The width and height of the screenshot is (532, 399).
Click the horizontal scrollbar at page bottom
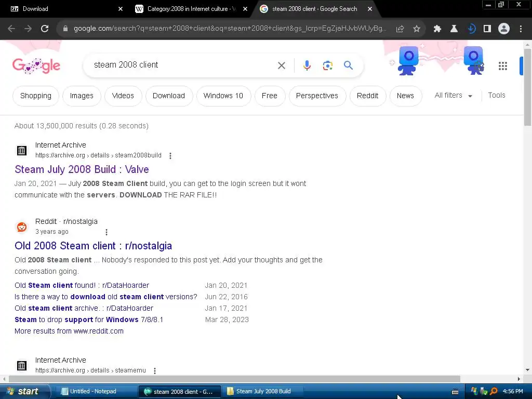click(x=234, y=379)
